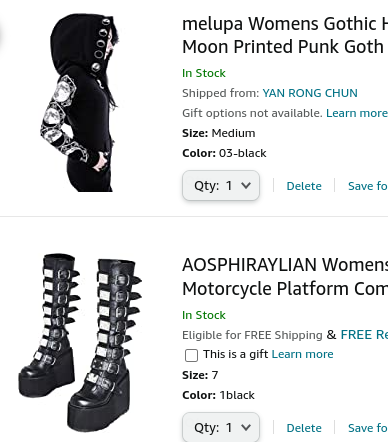The height and width of the screenshot is (442, 388).
Task: Save the AOSPHIRAYLIAN boots for later
Action: click(x=368, y=428)
